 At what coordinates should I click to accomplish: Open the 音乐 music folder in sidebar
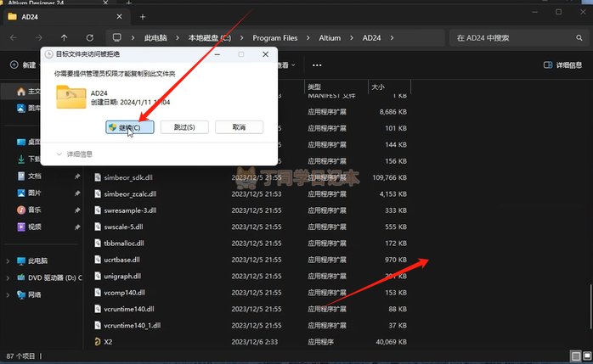35,210
